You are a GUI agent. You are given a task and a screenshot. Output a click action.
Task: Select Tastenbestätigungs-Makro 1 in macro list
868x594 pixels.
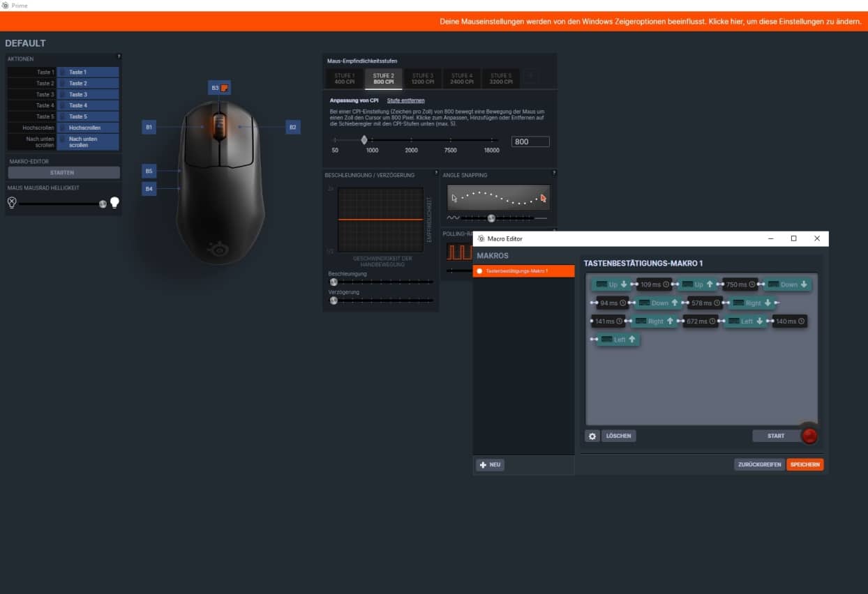pos(523,271)
